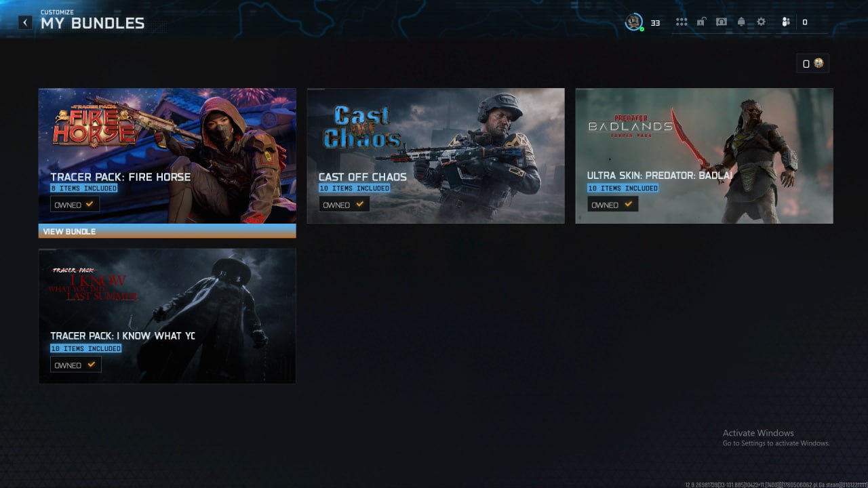
Task: Click the friends online count 0
Action: click(x=805, y=22)
